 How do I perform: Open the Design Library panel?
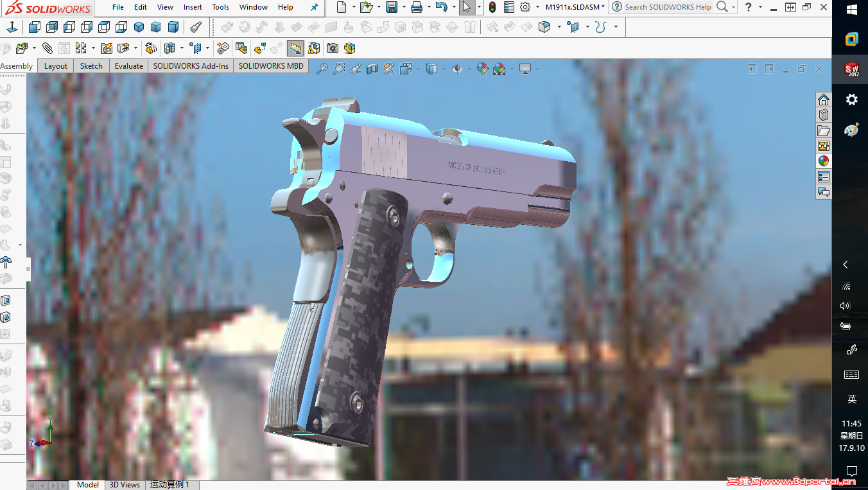(x=824, y=114)
